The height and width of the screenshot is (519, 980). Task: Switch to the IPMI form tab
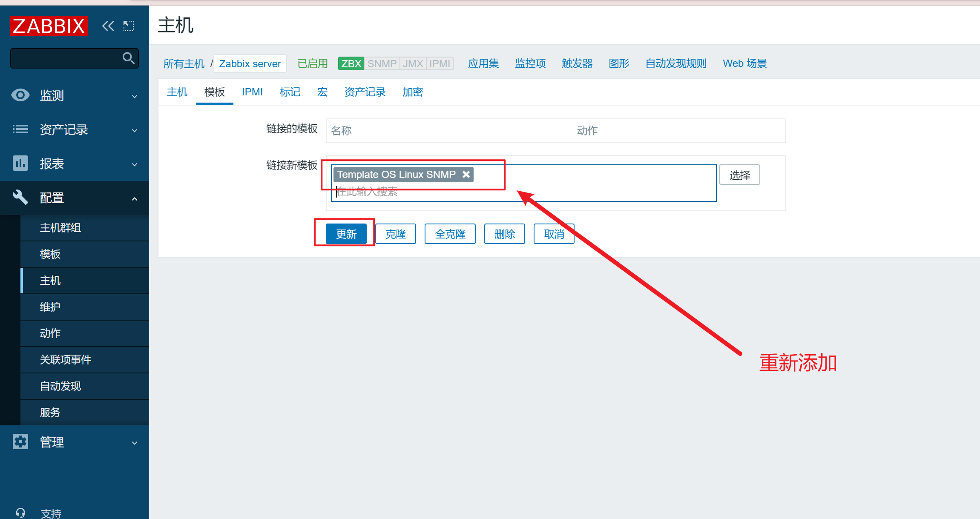(252, 92)
